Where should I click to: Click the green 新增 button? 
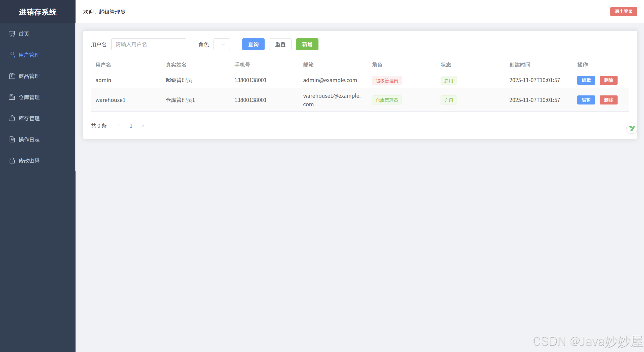point(307,44)
